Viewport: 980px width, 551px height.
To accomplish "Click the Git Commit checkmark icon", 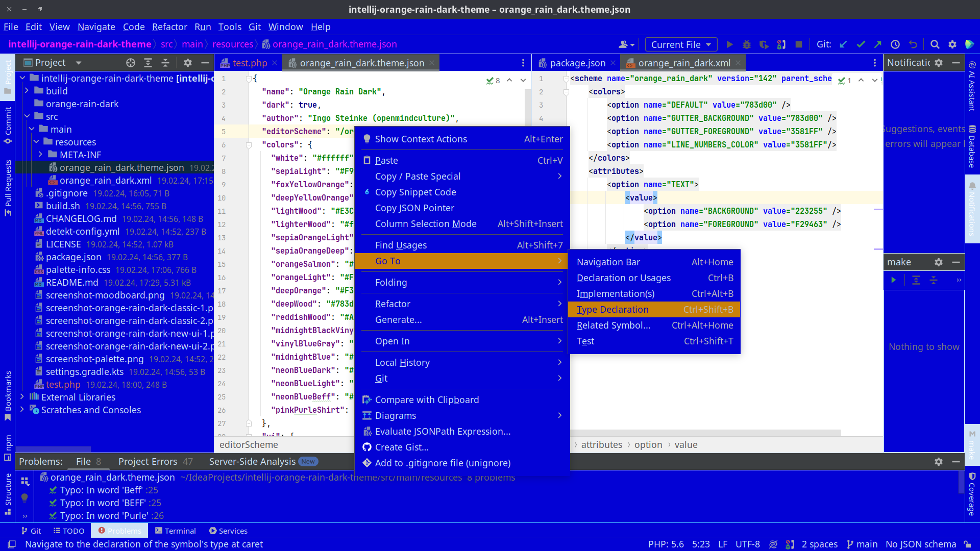I will pos(861,44).
